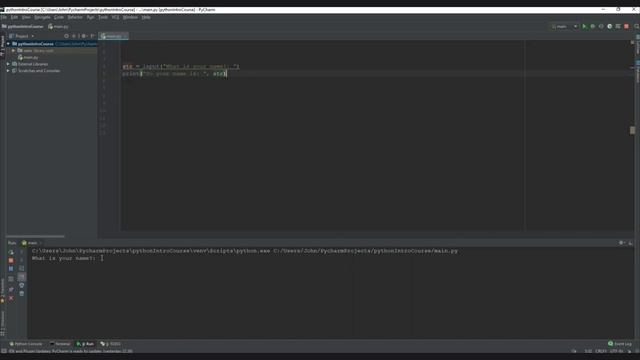Image resolution: width=640 pixels, height=360 pixels.
Task: Open the Tools menu
Action: [x=103, y=17]
